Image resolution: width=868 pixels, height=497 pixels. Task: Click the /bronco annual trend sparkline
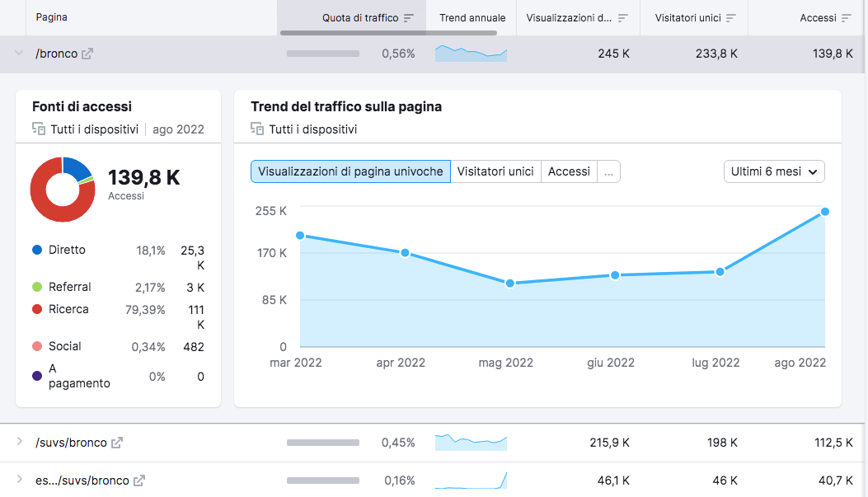tap(471, 54)
